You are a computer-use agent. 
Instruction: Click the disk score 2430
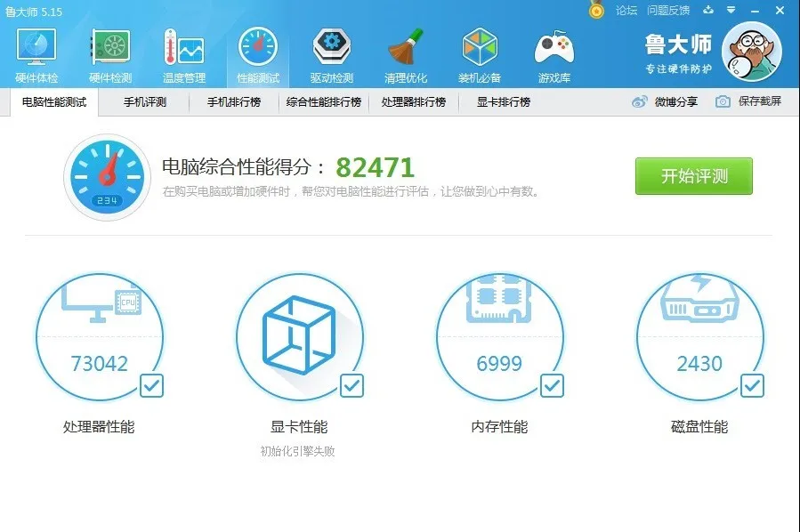coord(699,364)
